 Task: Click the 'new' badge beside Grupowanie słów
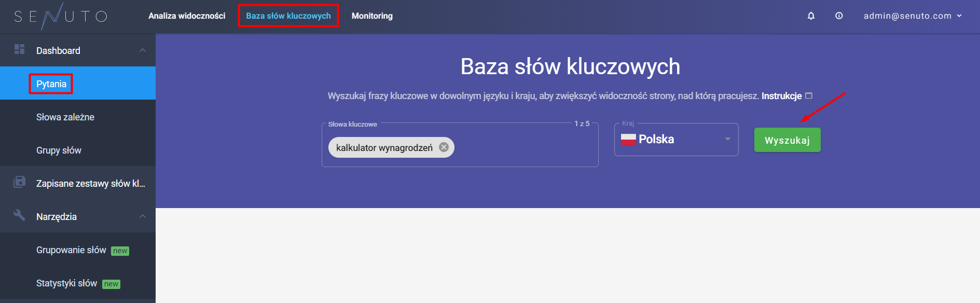click(x=120, y=251)
